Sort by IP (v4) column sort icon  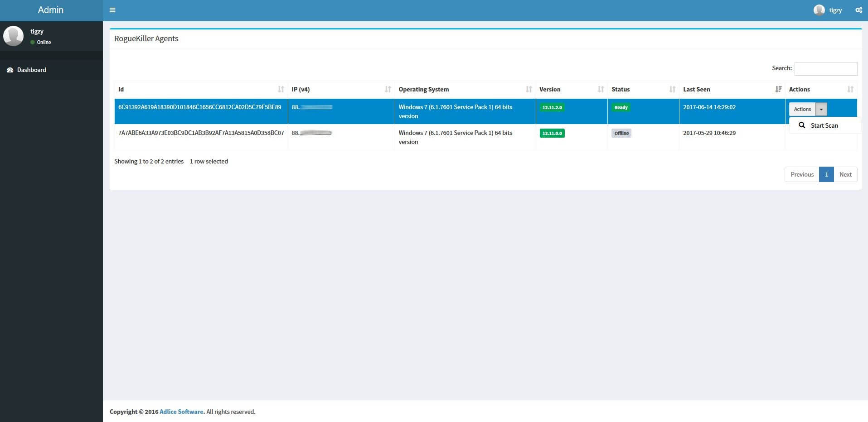coord(388,89)
